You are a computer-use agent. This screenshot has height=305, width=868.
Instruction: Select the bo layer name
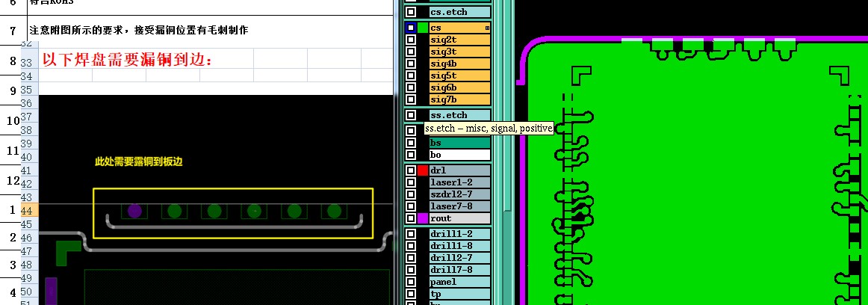tap(460, 155)
